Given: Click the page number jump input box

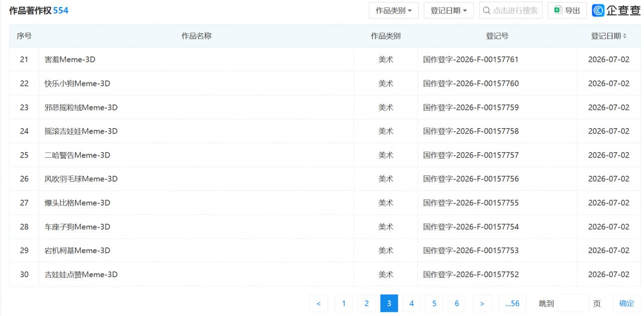Looking at the screenshot, I should (x=574, y=303).
